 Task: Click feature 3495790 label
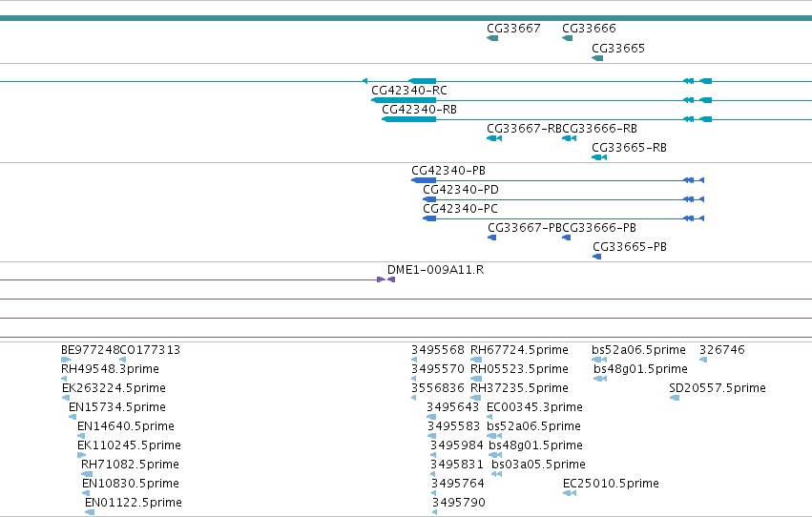[459, 504]
